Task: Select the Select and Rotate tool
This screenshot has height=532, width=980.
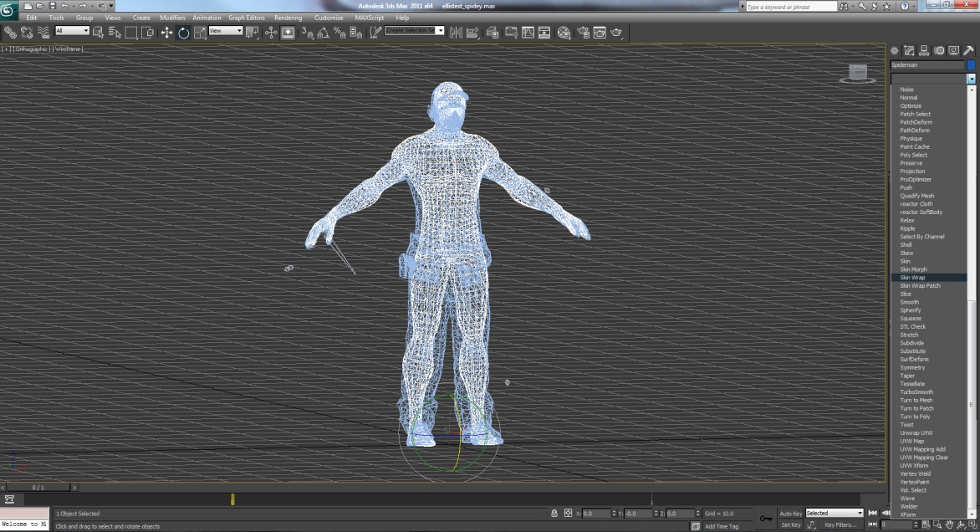Action: click(x=183, y=33)
